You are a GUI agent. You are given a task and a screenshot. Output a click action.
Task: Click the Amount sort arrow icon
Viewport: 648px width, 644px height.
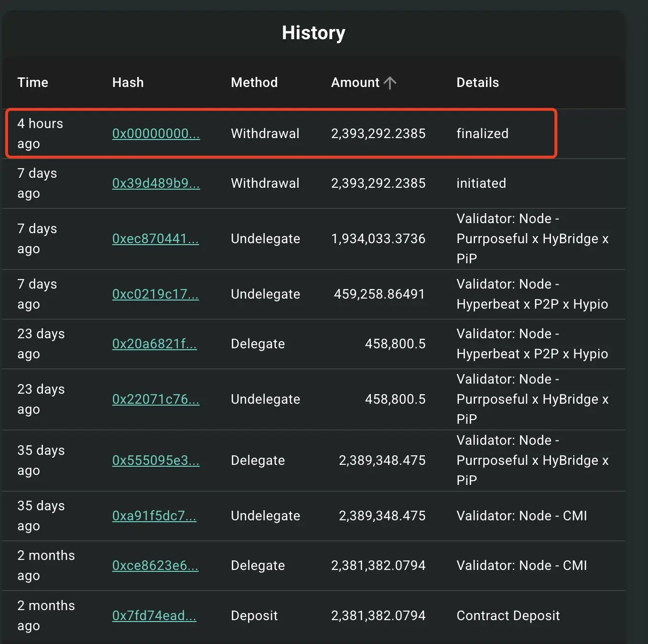click(x=390, y=83)
